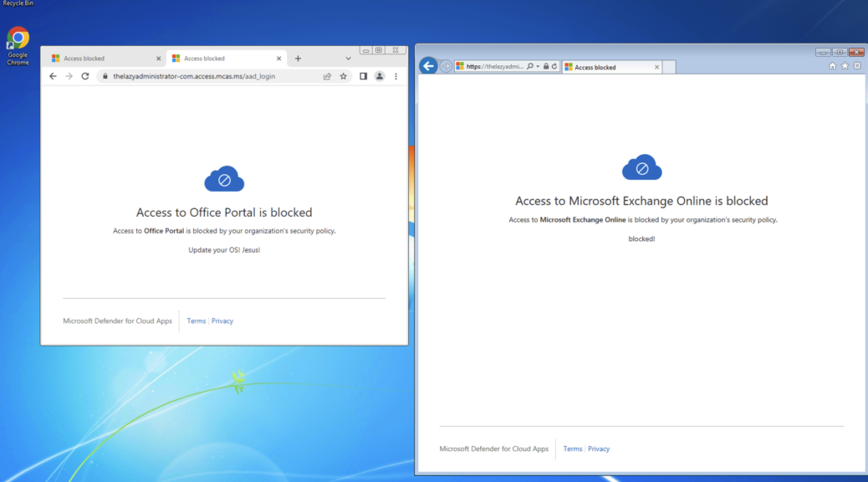This screenshot has width=868, height=482.
Task: Add a new Chrome tab
Action: pyautogui.click(x=298, y=59)
